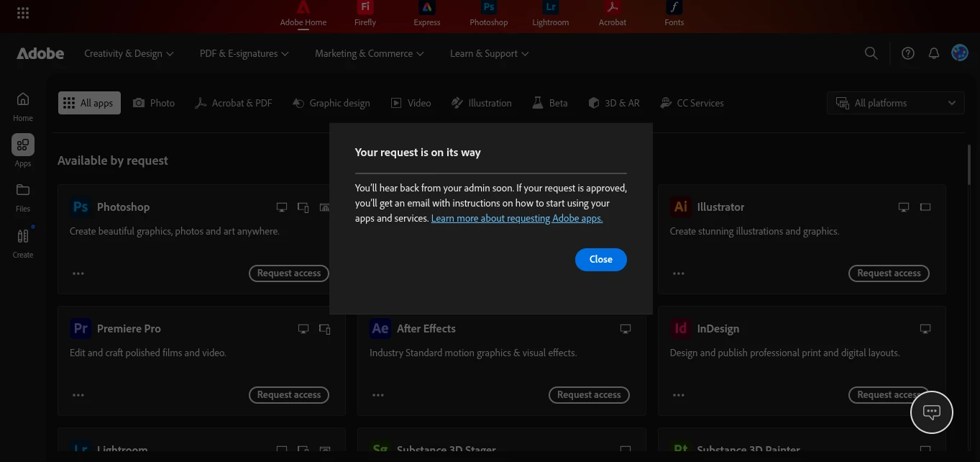980x462 pixels.
Task: Select the All apps tab
Action: click(x=89, y=103)
